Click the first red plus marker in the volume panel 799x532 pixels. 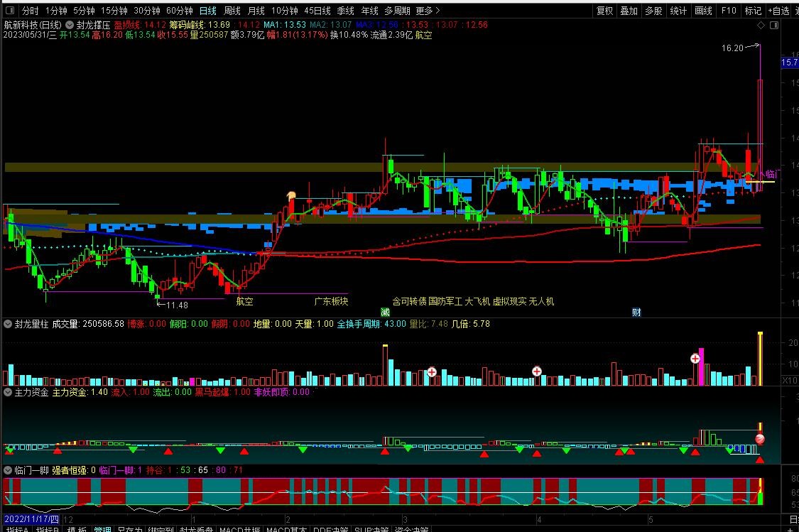[x=432, y=372]
